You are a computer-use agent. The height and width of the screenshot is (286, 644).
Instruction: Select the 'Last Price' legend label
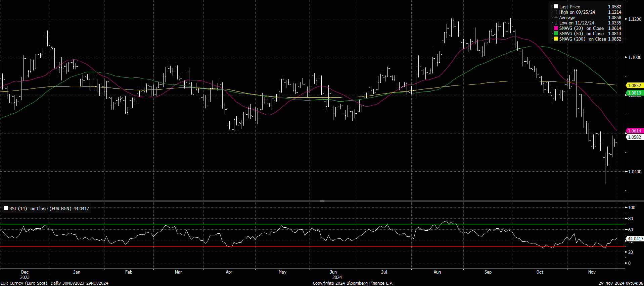click(x=569, y=7)
